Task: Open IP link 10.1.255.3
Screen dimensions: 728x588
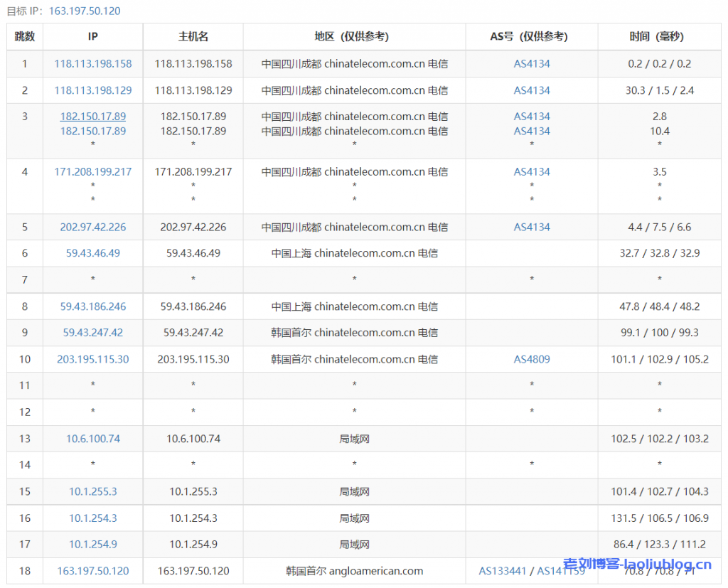Action: pyautogui.click(x=93, y=491)
